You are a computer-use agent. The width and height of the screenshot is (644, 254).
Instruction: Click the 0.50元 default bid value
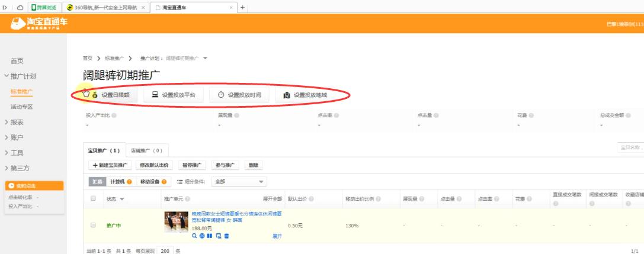[295, 226]
